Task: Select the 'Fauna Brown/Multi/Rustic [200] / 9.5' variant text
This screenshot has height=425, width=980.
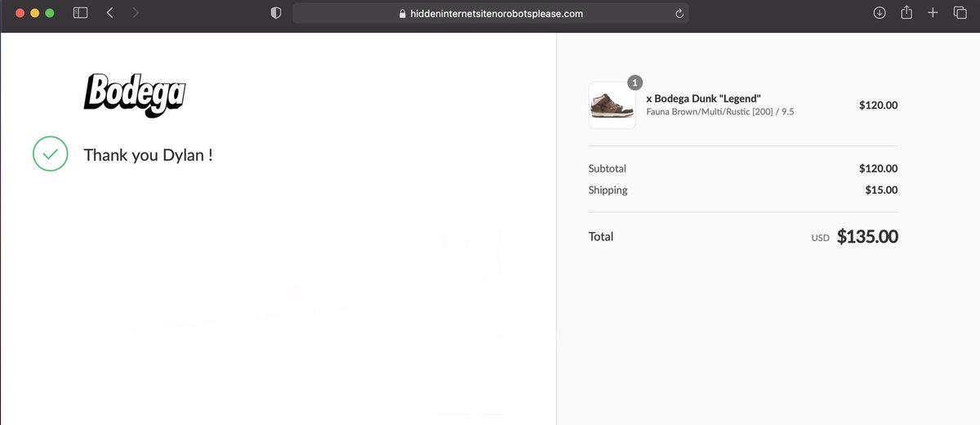Action: coord(719,112)
